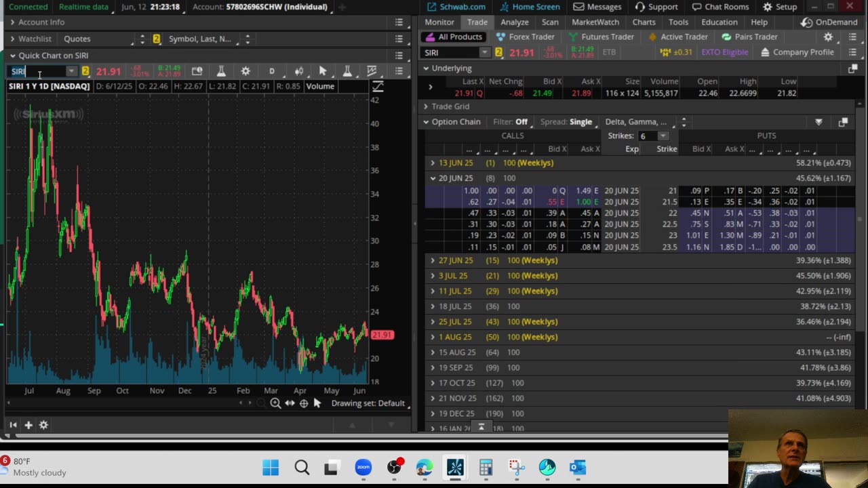Switch to the Monitor tab
868x488 pixels.
click(439, 22)
